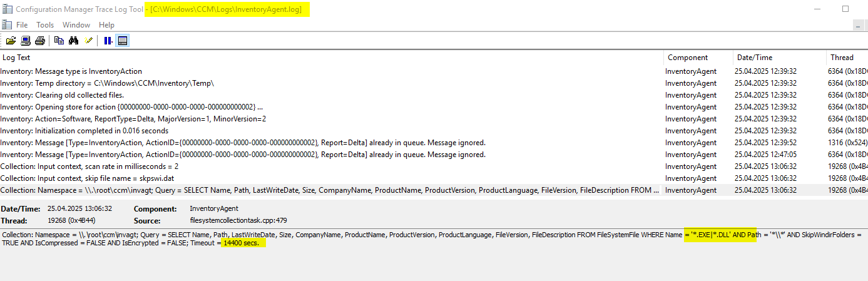The height and width of the screenshot is (281, 868).
Task: Open Find with the binoculars icon
Action: [73, 41]
